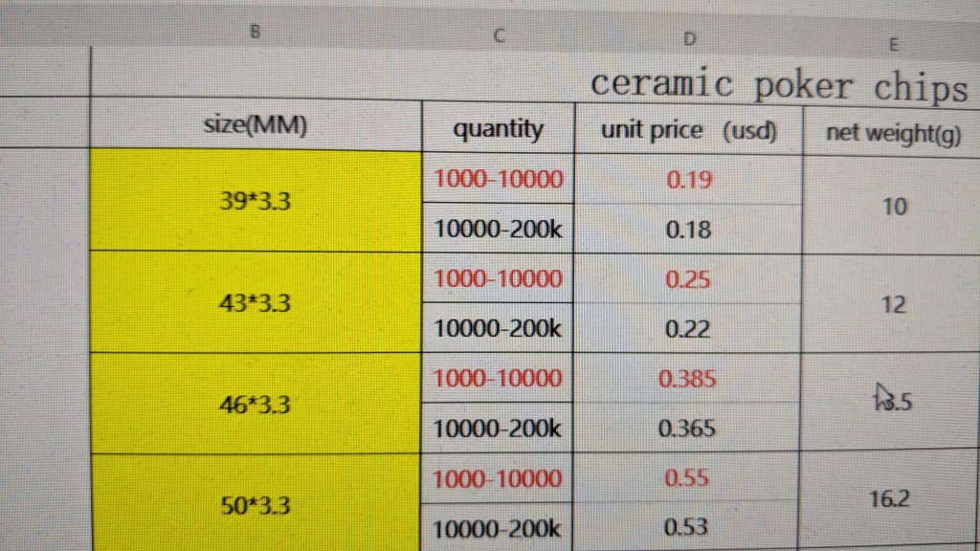The image size is (980, 551).
Task: Select the yellow 39*3.3 size cell
Action: [256, 200]
